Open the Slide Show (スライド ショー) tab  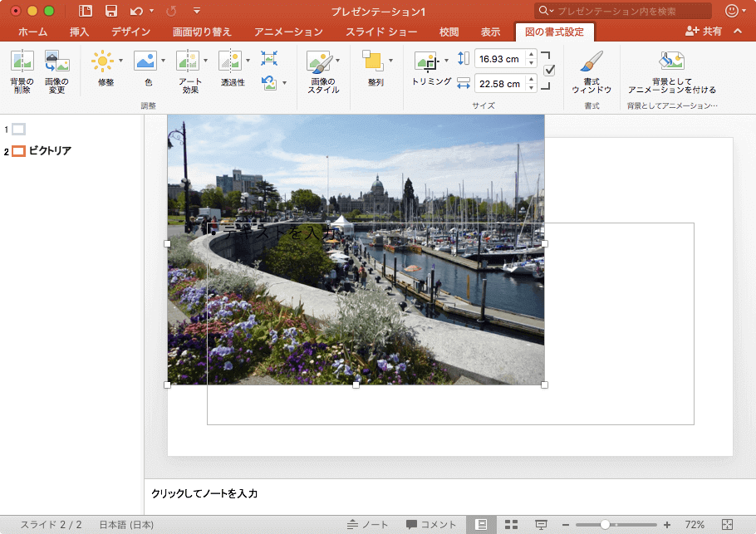381,32
